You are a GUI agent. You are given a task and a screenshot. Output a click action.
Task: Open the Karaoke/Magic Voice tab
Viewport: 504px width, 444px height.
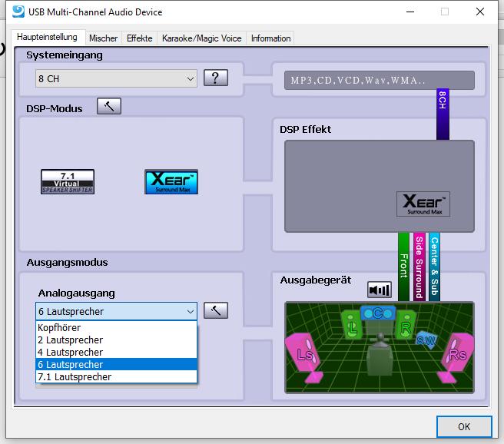tap(201, 38)
